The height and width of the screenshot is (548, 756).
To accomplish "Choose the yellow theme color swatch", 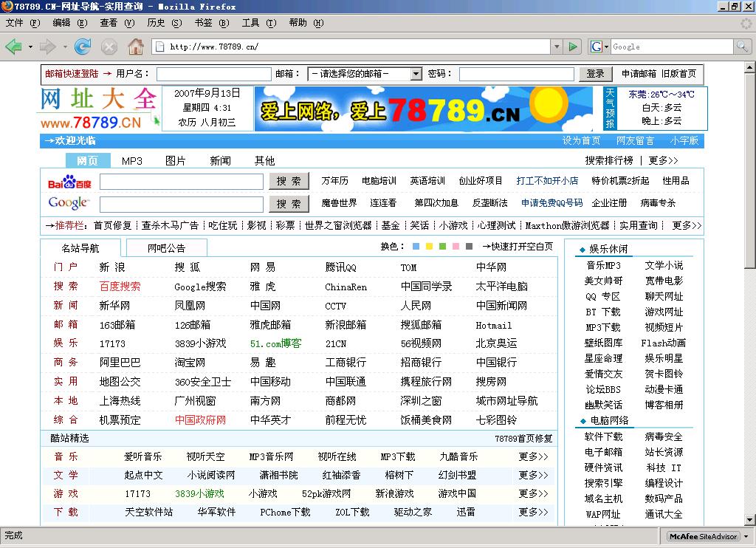I will pos(429,247).
